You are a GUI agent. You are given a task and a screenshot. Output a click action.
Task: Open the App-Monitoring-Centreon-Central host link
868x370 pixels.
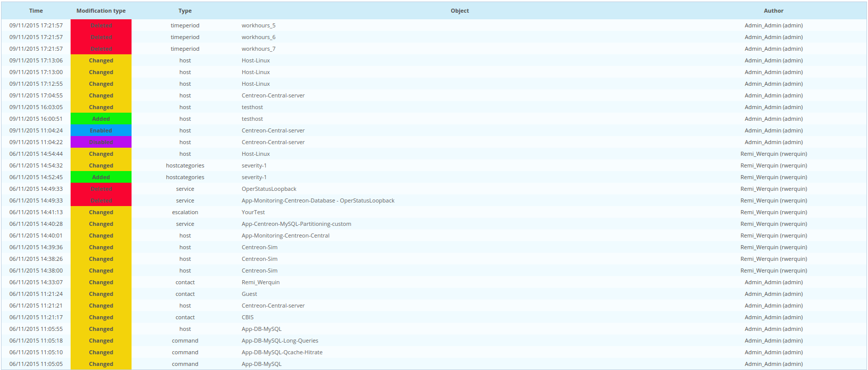(x=285, y=236)
